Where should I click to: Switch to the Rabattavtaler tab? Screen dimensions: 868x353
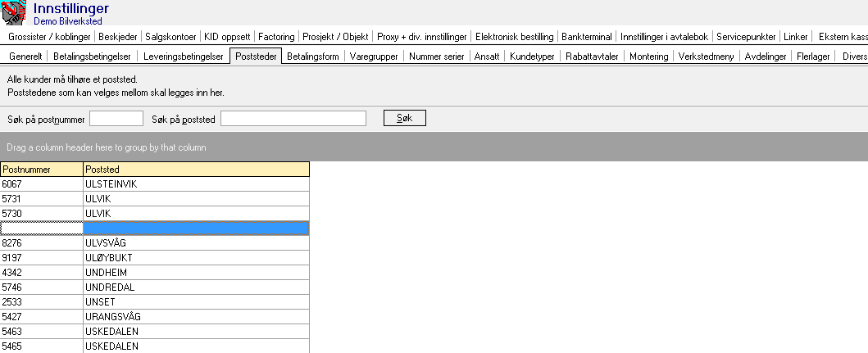[593, 57]
